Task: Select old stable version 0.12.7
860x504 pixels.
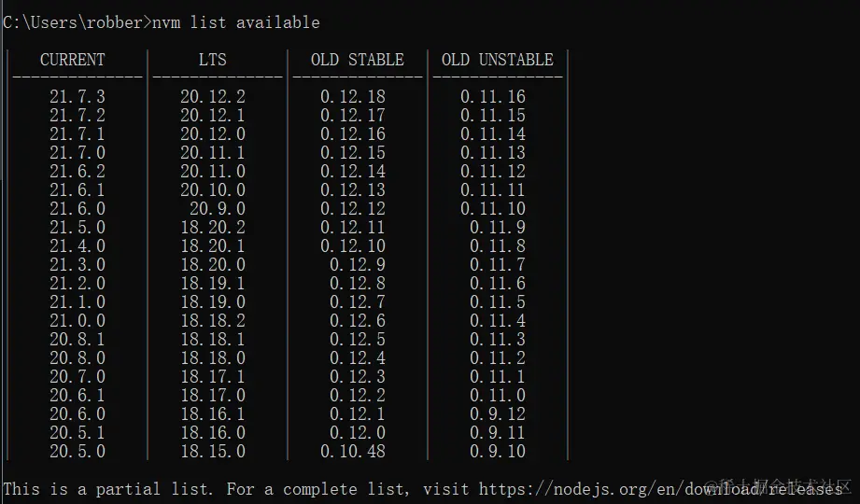Action: 358,302
